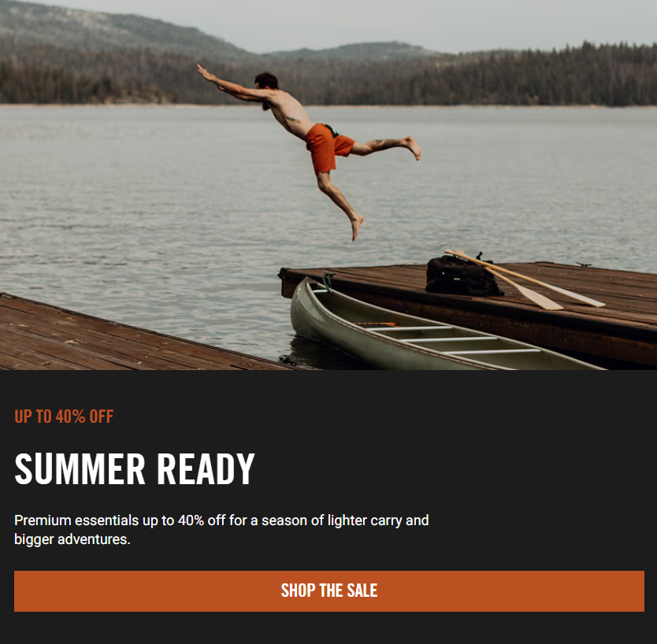Viewport: 657px width, 644px height.
Task: Select the black duffel bag on the dock
Action: click(462, 276)
